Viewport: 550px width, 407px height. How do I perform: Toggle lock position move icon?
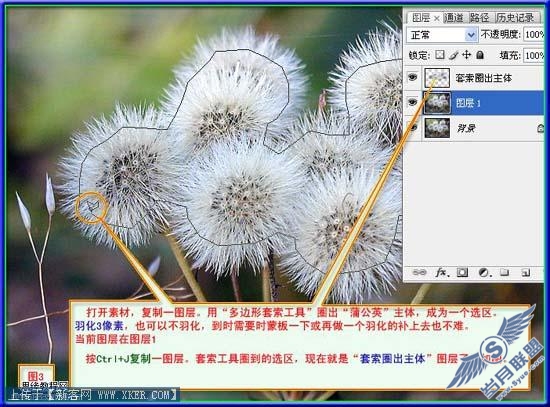click(x=467, y=55)
